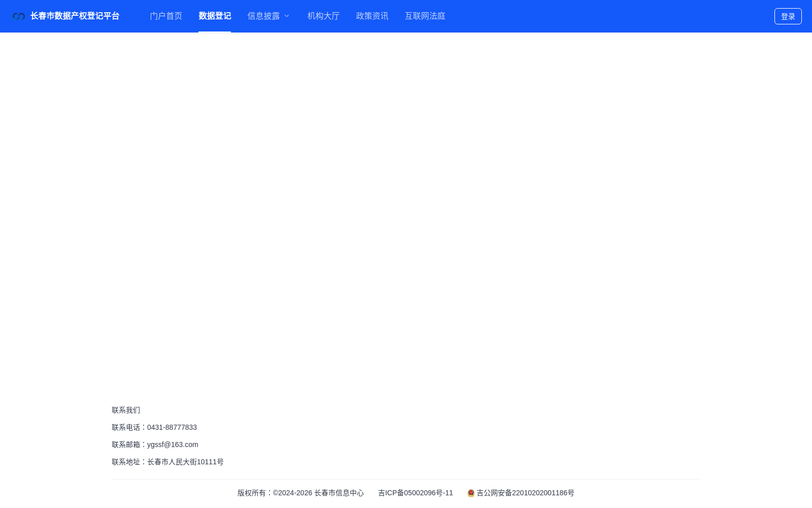Image resolution: width=812 pixels, height=508 pixels.
Task: Click email ygssf@163.com
Action: click(x=173, y=444)
